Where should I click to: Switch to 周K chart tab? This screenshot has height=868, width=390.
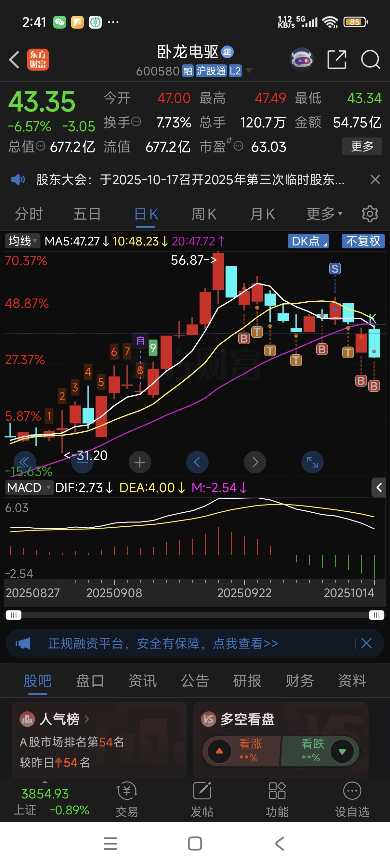204,214
